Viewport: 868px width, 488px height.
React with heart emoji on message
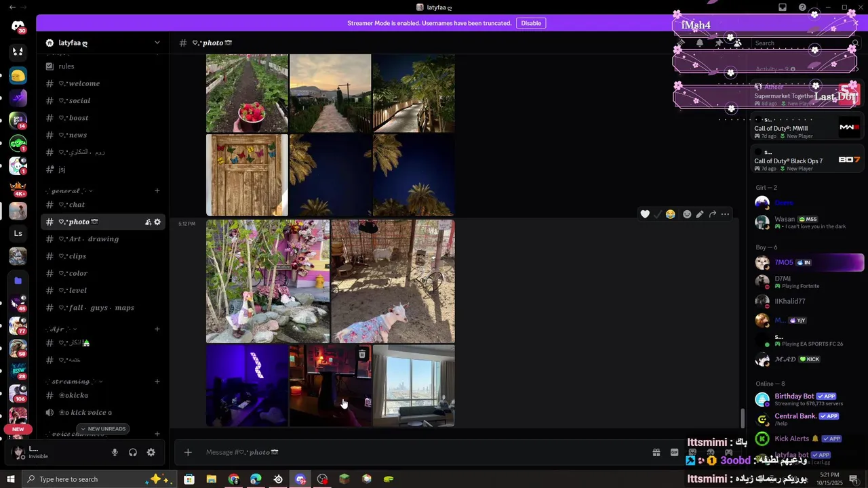click(x=645, y=214)
